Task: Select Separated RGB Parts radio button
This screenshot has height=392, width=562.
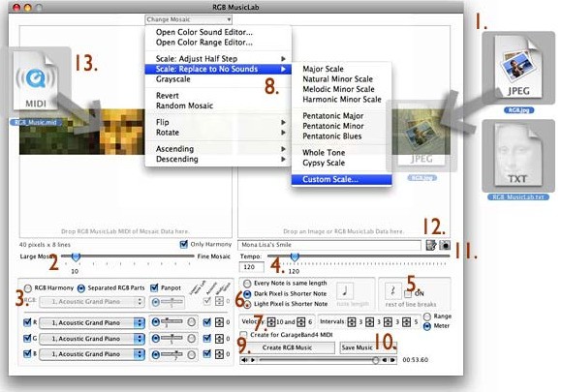Action: pyautogui.click(x=81, y=287)
